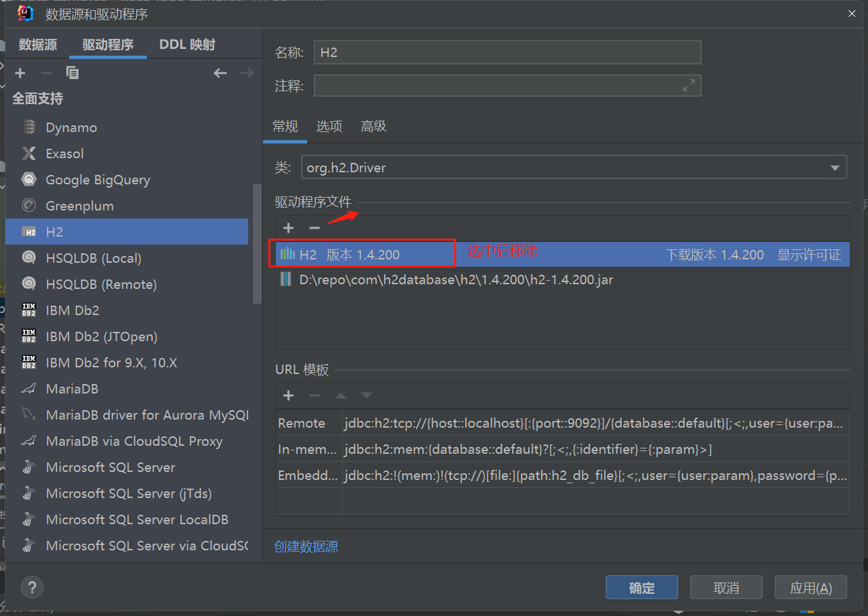Duplicate the selected driver with copy icon
The height and width of the screenshot is (616, 868).
[x=72, y=73]
